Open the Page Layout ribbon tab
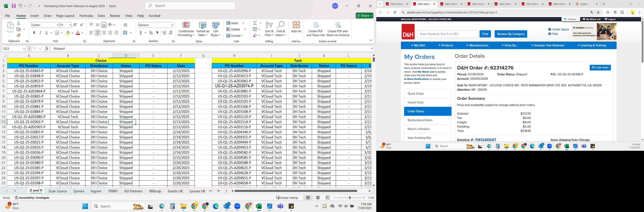Viewport: 644px width, 212px height. 65,16
